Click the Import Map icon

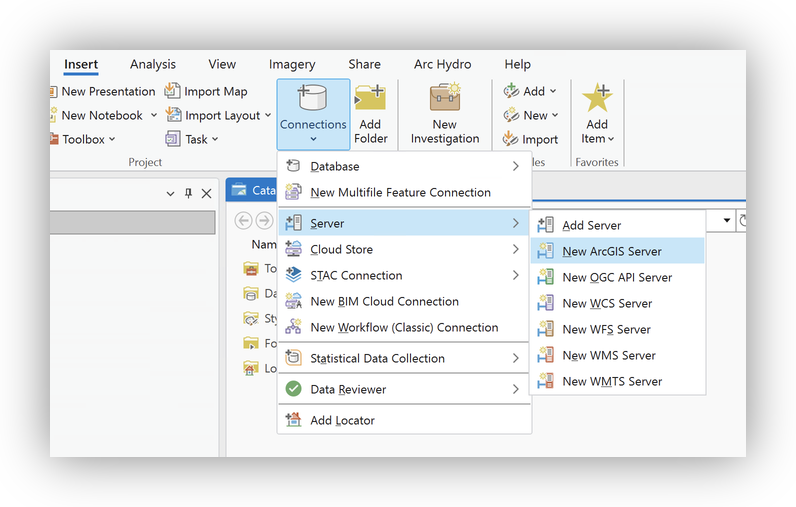[173, 91]
